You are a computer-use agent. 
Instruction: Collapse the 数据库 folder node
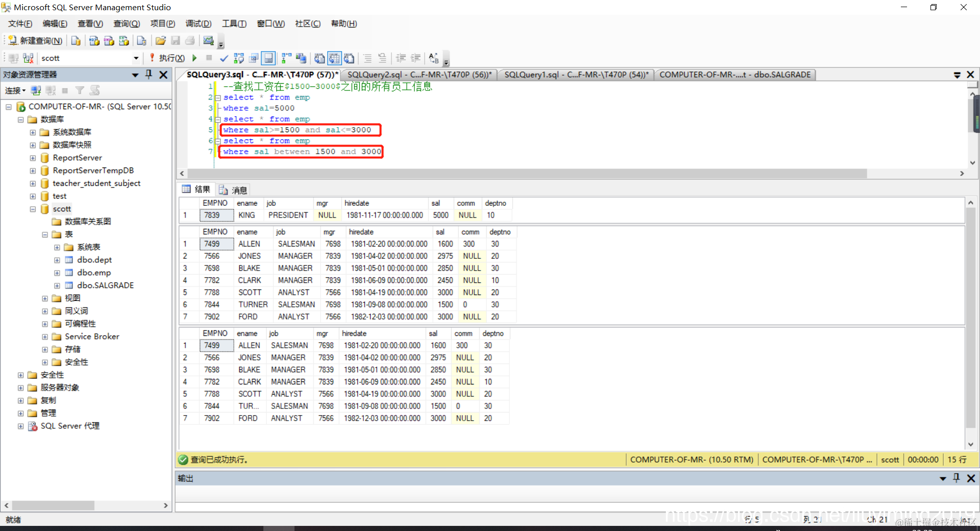pos(21,119)
